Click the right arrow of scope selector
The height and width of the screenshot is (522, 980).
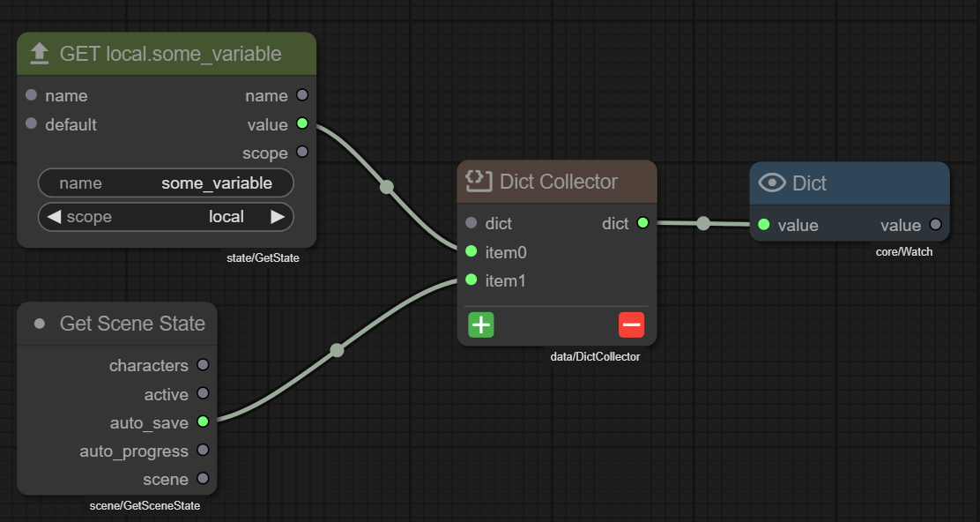pyautogui.click(x=278, y=216)
